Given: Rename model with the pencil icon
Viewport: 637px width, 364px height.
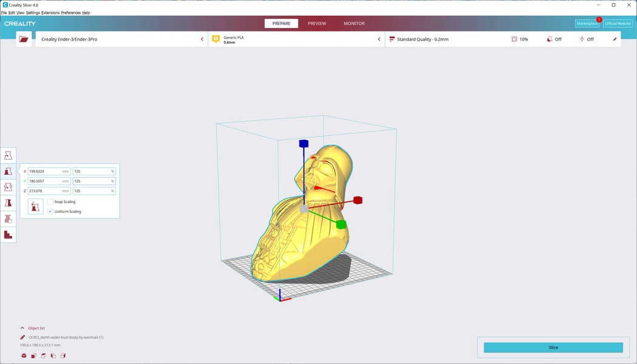Looking at the screenshot, I should click(23, 337).
